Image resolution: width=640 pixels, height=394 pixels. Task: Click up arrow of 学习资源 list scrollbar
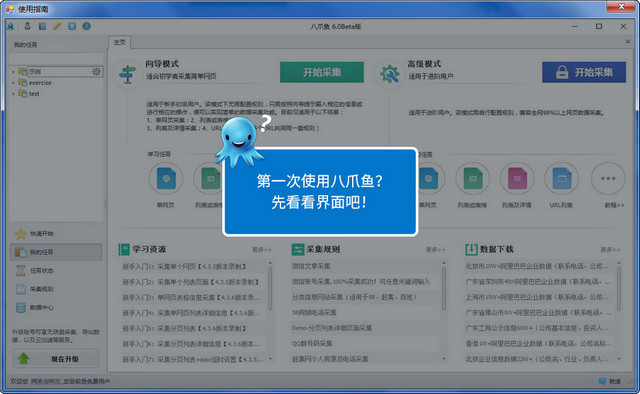coord(270,263)
